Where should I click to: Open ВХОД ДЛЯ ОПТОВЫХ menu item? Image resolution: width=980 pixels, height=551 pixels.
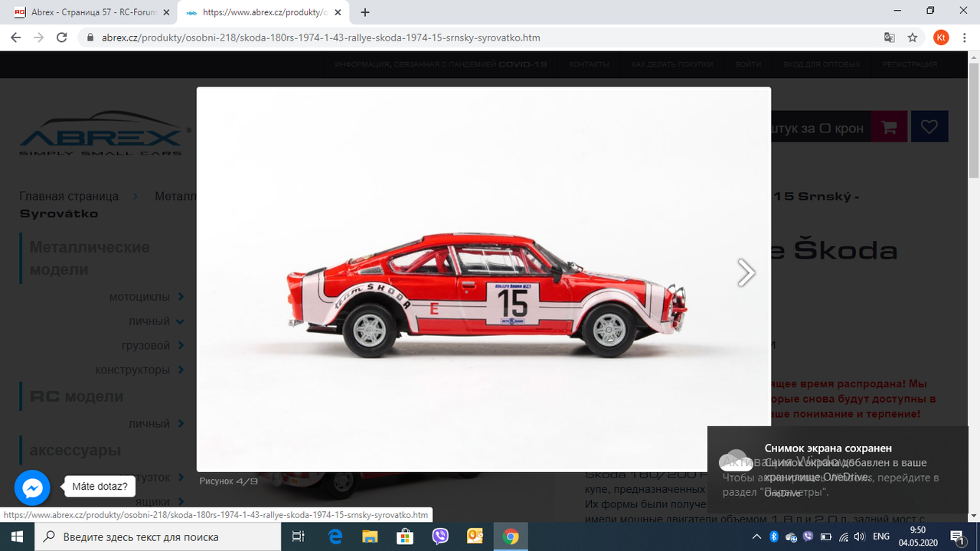coord(822,64)
